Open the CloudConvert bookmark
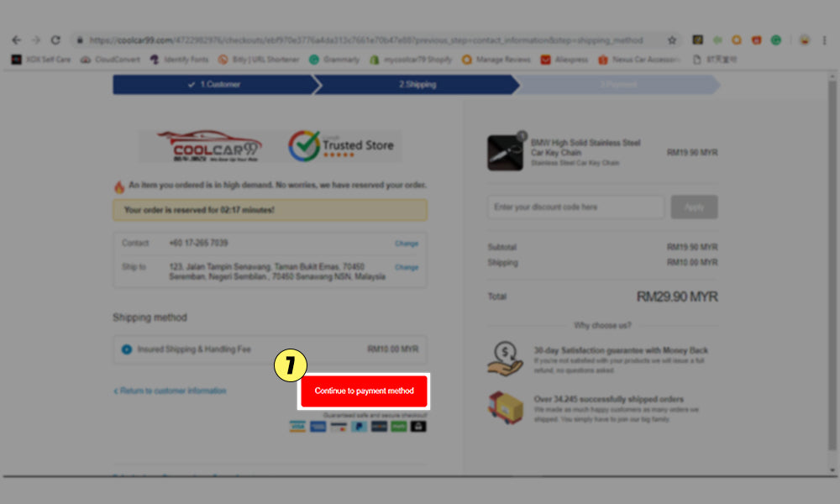This screenshot has width=840, height=504. pos(110,60)
